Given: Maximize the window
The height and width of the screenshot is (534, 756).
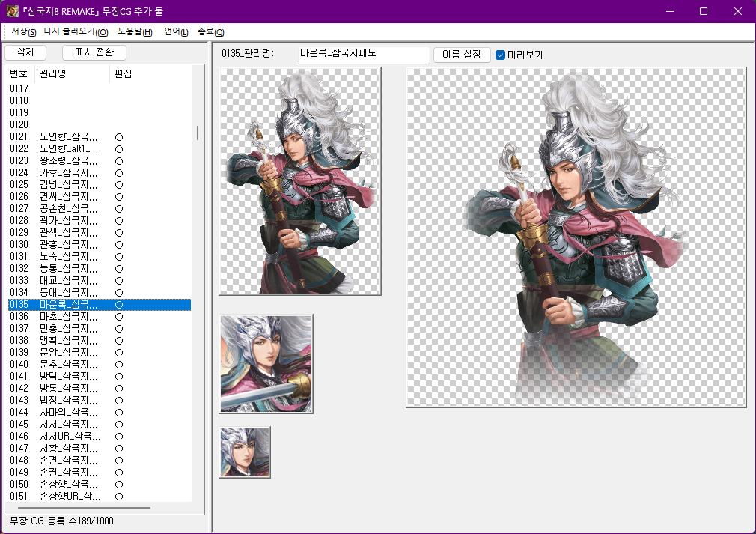Looking at the screenshot, I should pos(704,11).
